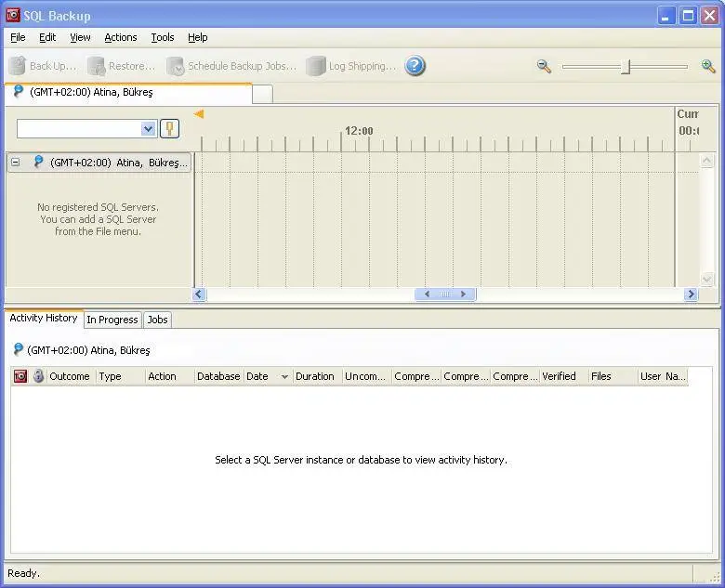Viewport: 725px width, 588px height.
Task: Click the small empty tab beside the timezone tab
Action: (263, 94)
